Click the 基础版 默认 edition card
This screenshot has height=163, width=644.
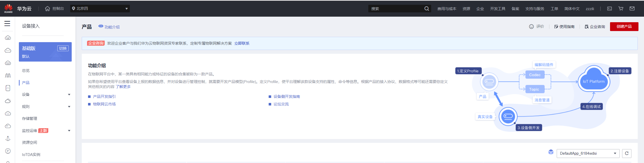pyautogui.click(x=45, y=52)
